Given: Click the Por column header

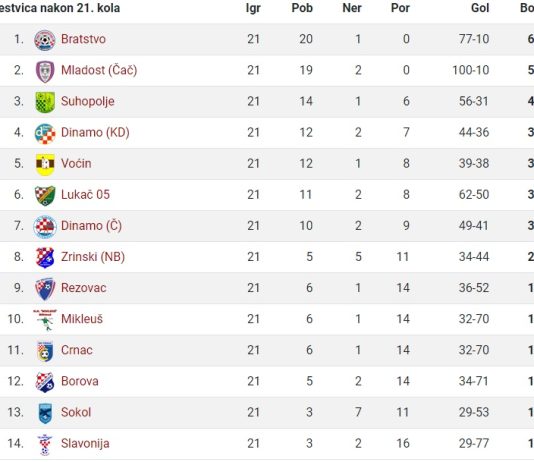Looking at the screenshot, I should click(400, 8).
